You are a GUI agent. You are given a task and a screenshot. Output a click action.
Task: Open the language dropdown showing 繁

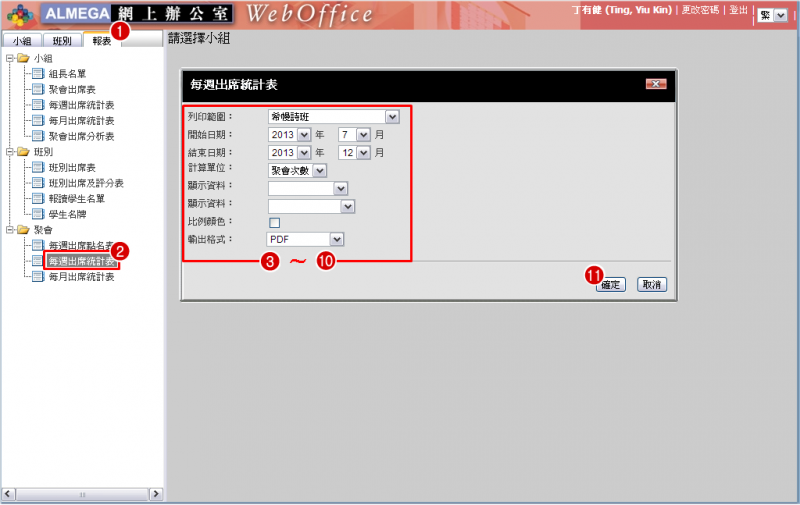772,15
